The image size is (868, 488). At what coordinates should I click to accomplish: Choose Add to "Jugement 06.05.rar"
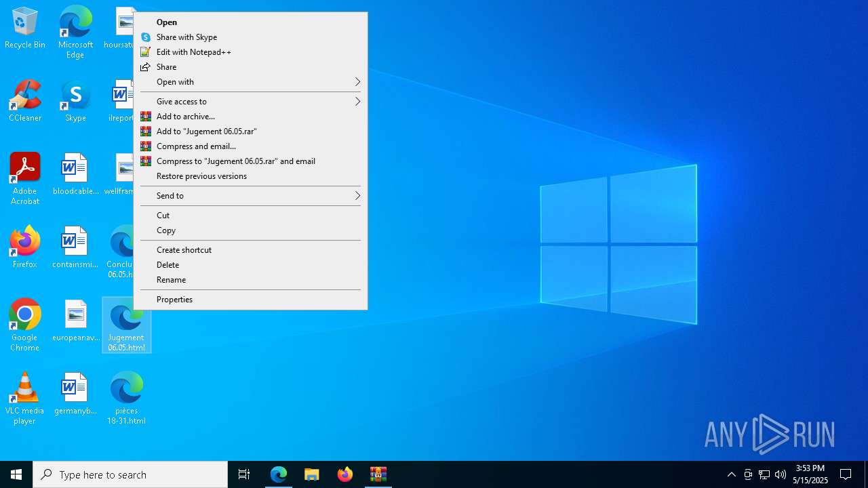[250, 131]
